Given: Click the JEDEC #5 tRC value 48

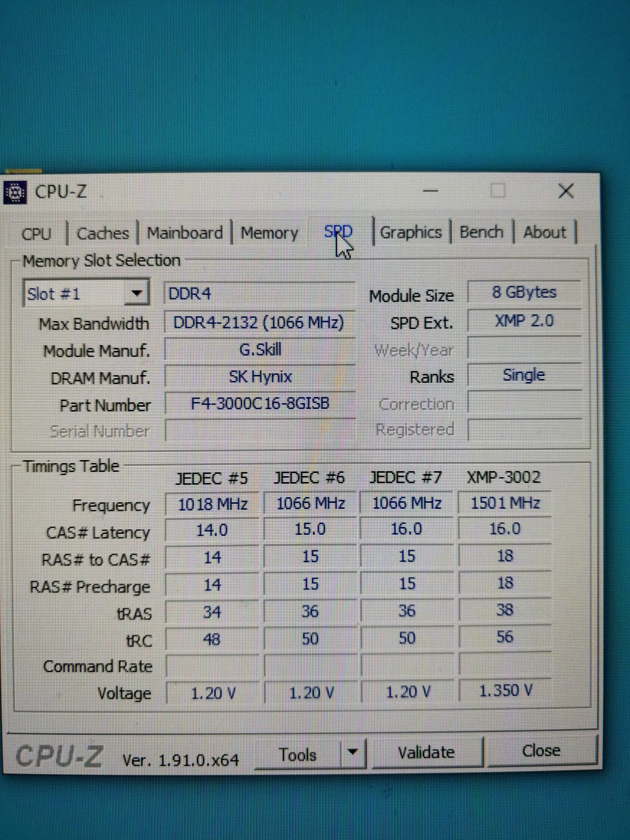Looking at the screenshot, I should pos(212,639).
